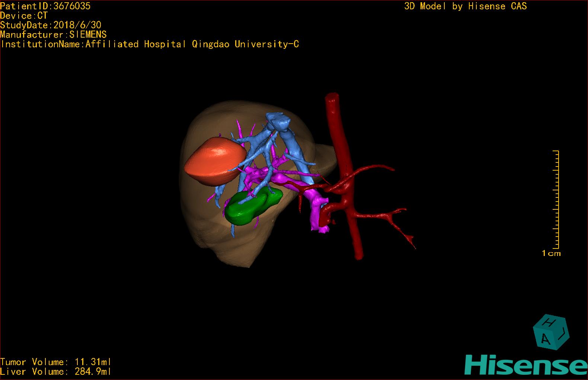588x380 pixels.
Task: Click the Manufacturer:SIEMENS label
Action: pos(53,35)
